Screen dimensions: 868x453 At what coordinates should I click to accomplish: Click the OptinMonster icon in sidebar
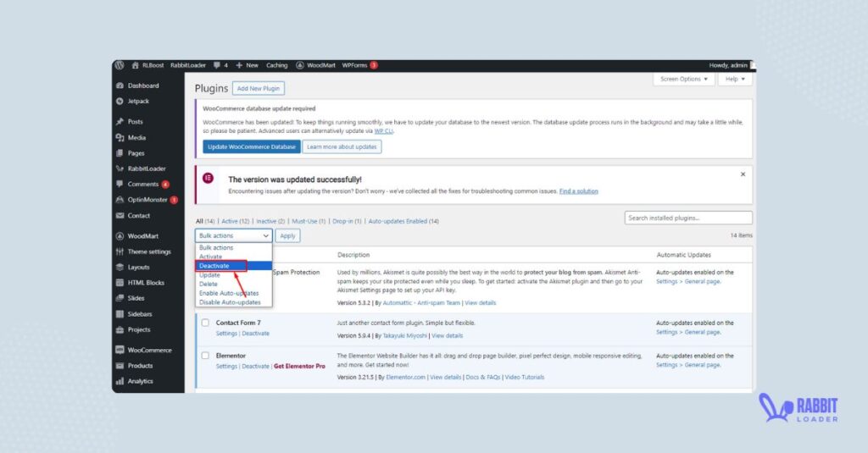coord(120,200)
